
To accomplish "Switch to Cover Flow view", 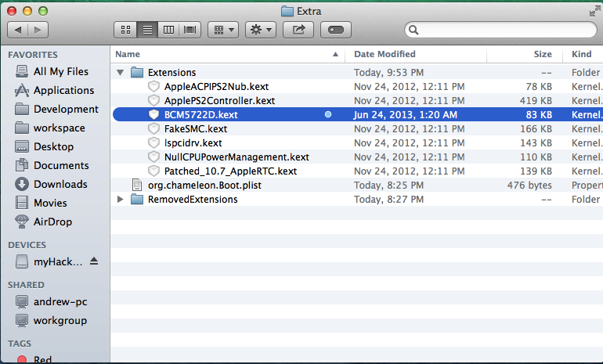I will click(189, 30).
